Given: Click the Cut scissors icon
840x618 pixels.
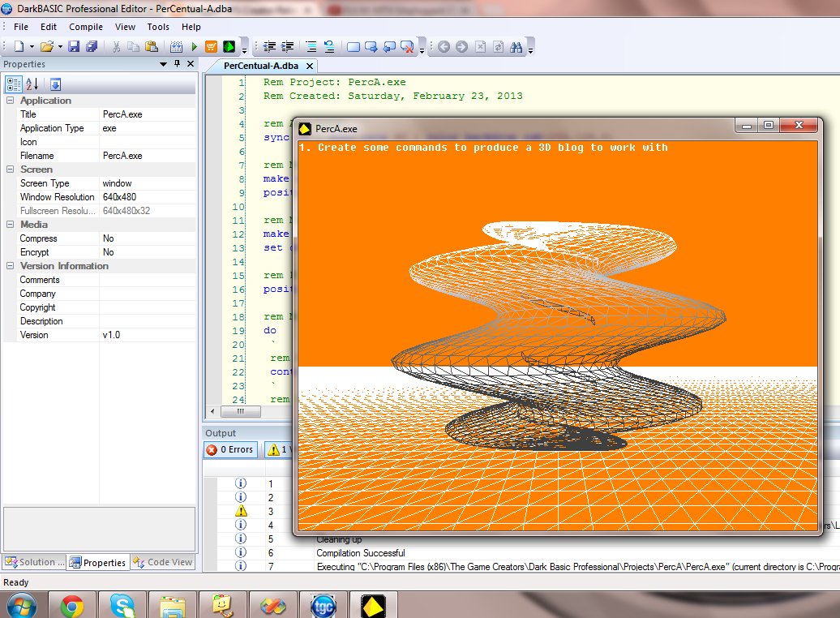Looking at the screenshot, I should [116, 46].
